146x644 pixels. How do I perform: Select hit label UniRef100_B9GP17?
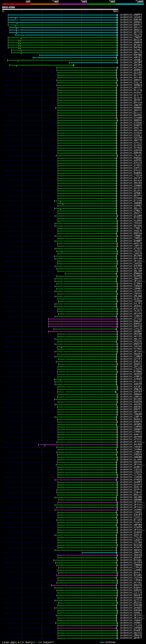(x=131, y=25)
